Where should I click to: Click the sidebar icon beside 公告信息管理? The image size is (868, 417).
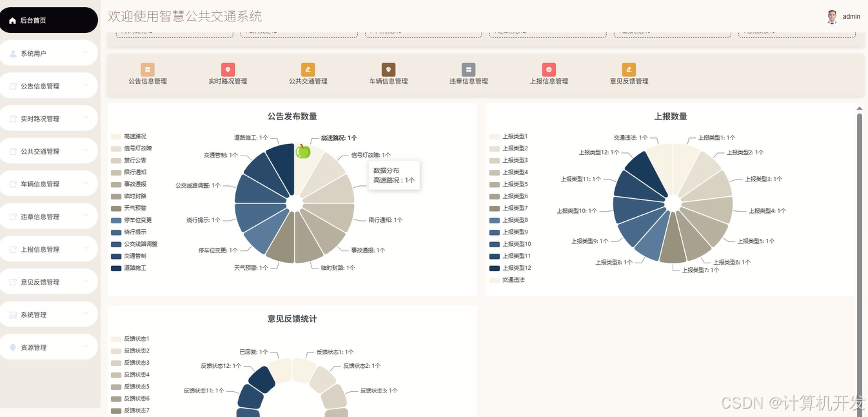click(x=13, y=86)
